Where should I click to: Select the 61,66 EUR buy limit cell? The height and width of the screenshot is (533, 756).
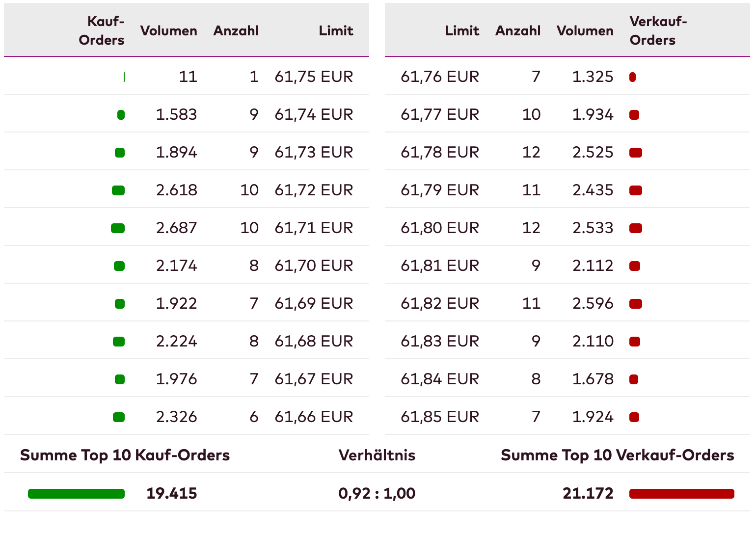click(313, 417)
